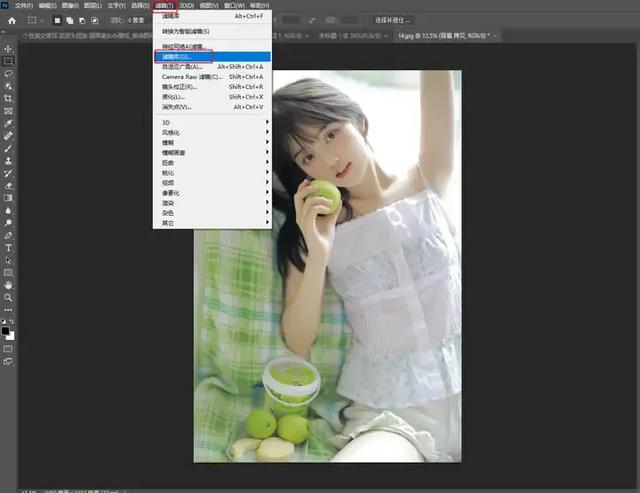Open the 编辑(E) menu
The width and height of the screenshot is (640, 493).
coord(47,6)
